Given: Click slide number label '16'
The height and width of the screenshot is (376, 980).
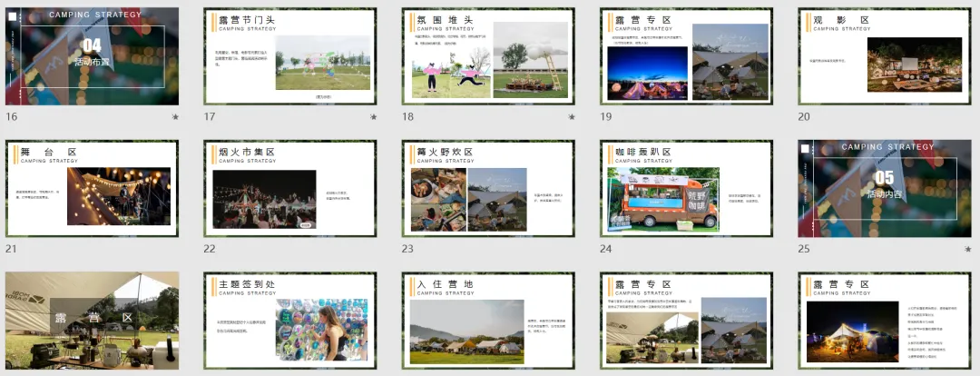Looking at the screenshot, I should click(x=11, y=117).
